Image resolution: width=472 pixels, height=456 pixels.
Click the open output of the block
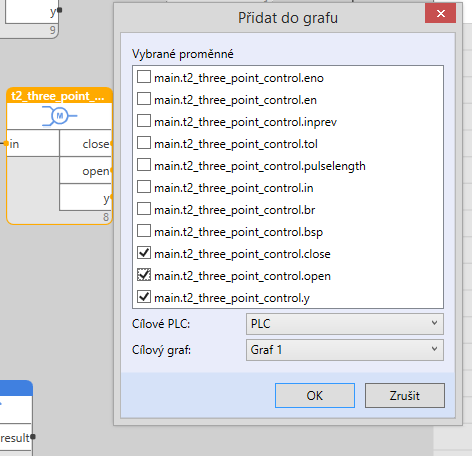coord(111,171)
